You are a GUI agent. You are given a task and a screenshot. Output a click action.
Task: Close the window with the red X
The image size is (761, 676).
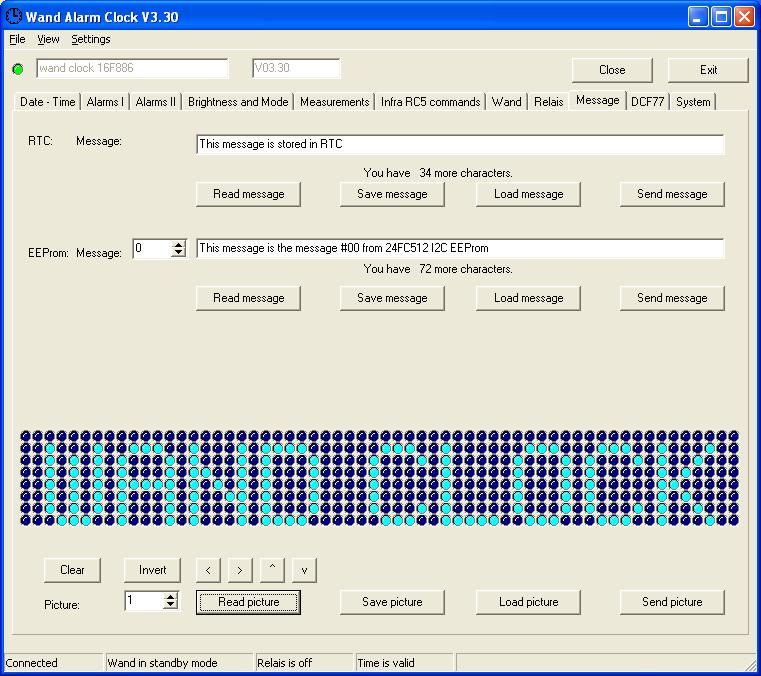coord(744,17)
